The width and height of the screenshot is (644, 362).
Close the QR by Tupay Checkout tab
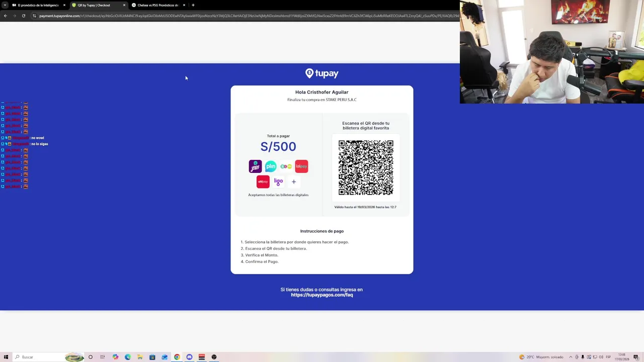[x=124, y=5]
